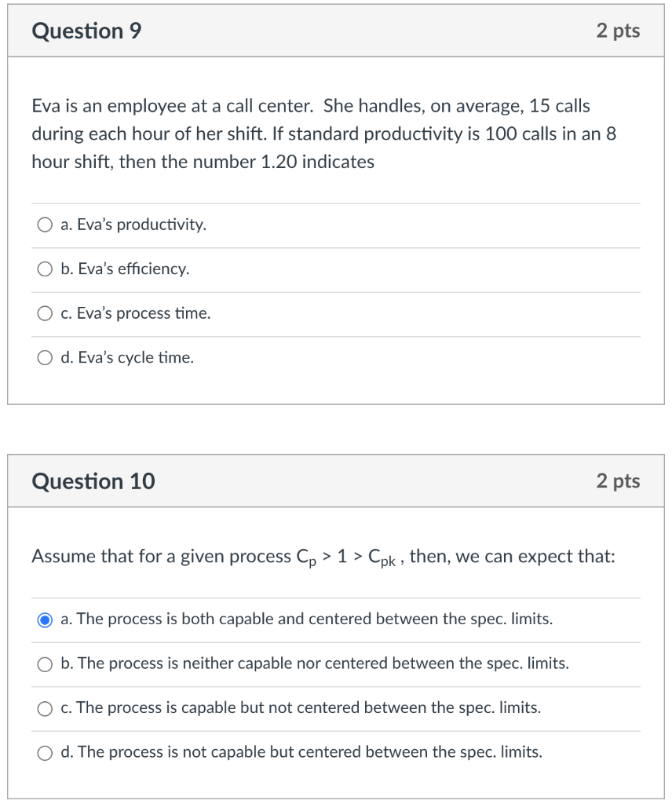The width and height of the screenshot is (672, 804).
Task: Select the radio button for Eva's efficiency
Action: click(x=46, y=269)
